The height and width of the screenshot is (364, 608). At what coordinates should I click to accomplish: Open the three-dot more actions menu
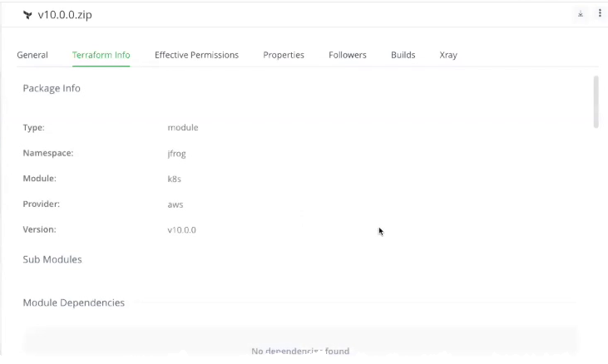(x=600, y=14)
